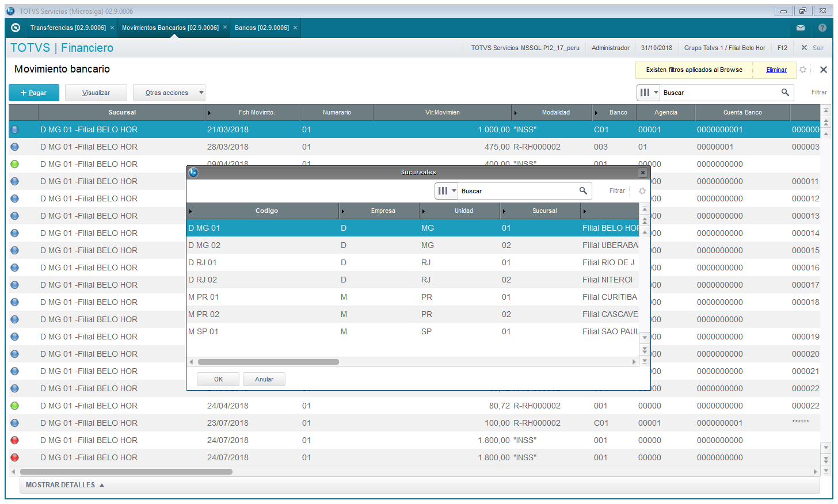The image size is (838, 504).
Task: Move up one row in Sucursales list
Action: (x=645, y=232)
